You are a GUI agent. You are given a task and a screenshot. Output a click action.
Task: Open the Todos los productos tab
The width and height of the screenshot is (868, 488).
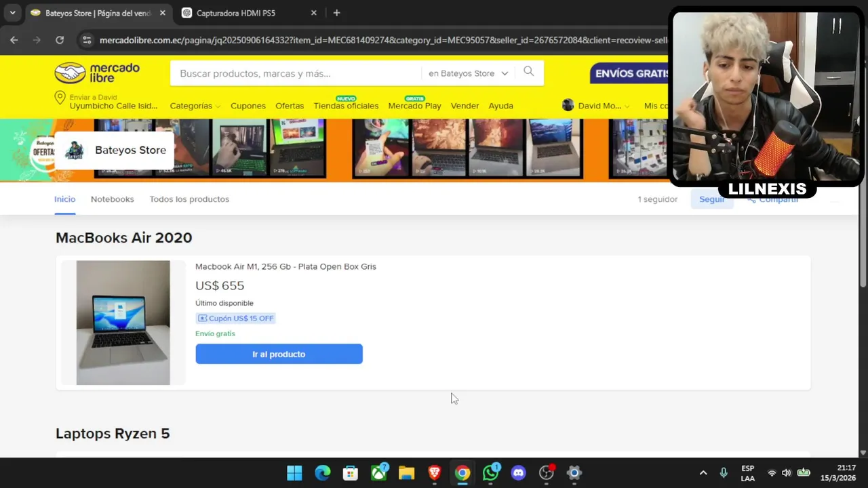coord(189,199)
